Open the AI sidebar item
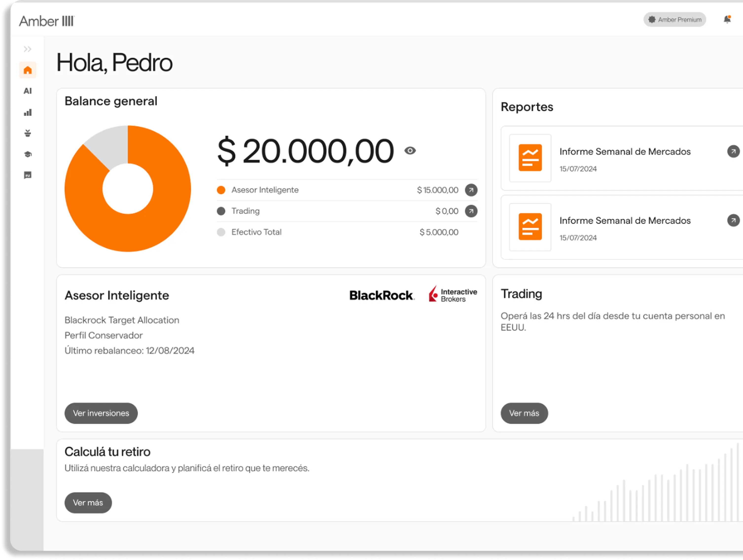The width and height of the screenshot is (743, 560). click(28, 91)
